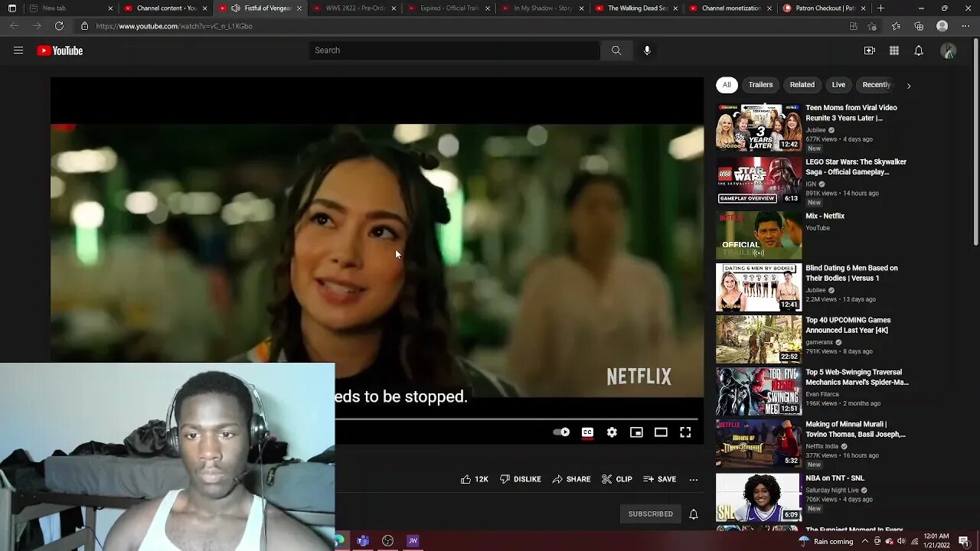Screen dimensions: 980x551
Task: Open the Windows action center notifications
Action: (x=964, y=541)
